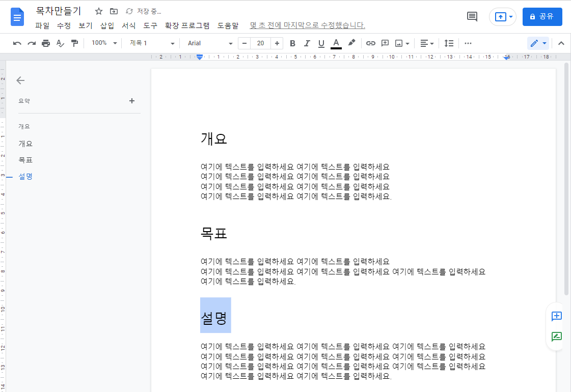Open the spelling and grammar check
This screenshot has height=392, width=571.
(60, 43)
